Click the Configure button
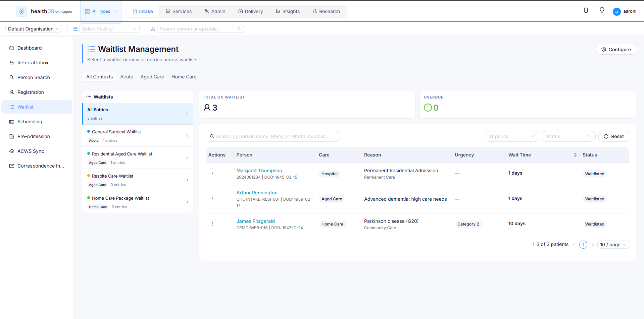Image resolution: width=644 pixels, height=319 pixels. (x=616, y=49)
